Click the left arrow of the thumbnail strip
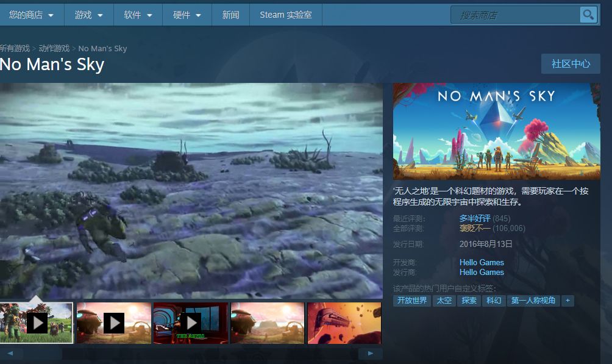This screenshot has height=364, width=612. [10, 354]
